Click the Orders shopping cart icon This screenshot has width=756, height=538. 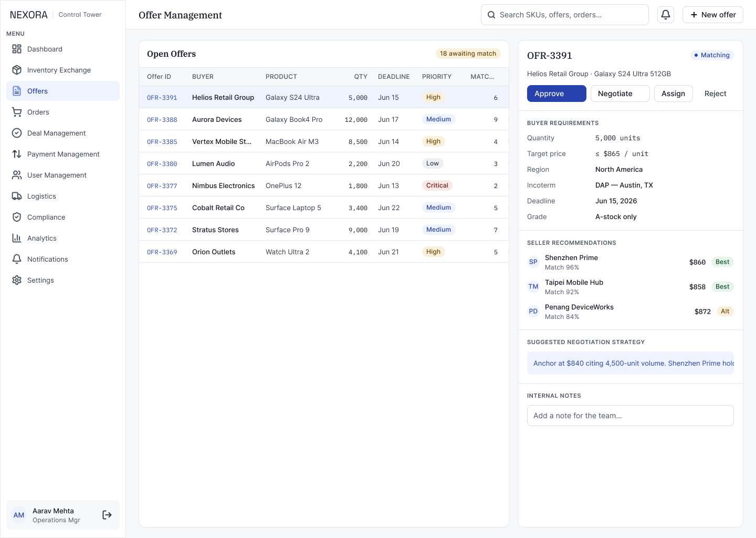tap(17, 112)
